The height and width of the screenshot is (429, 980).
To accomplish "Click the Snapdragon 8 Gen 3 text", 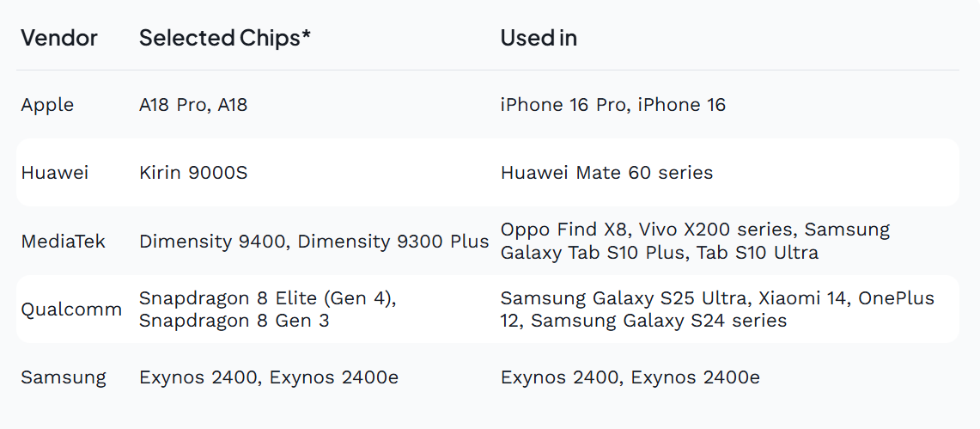I will pos(234,321).
